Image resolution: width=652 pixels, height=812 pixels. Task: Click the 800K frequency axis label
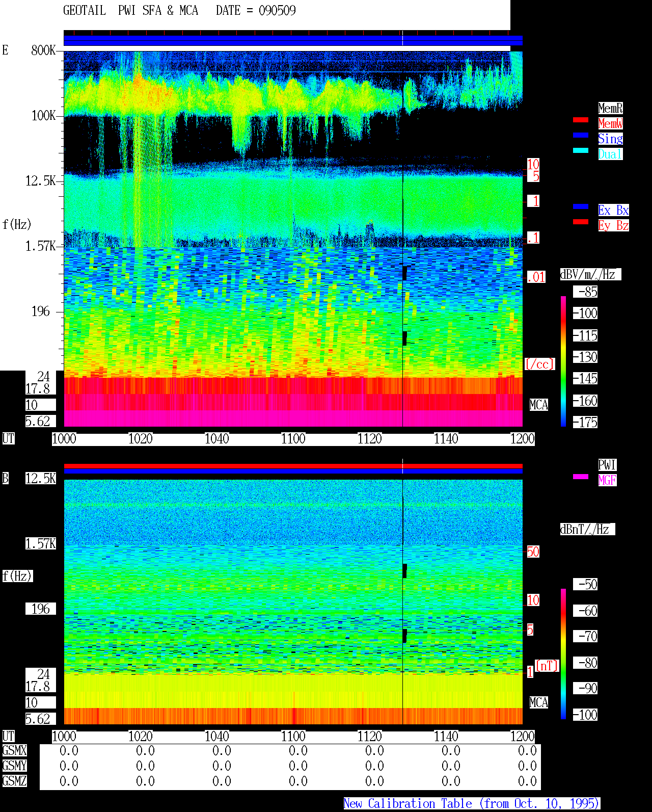pos(43,50)
